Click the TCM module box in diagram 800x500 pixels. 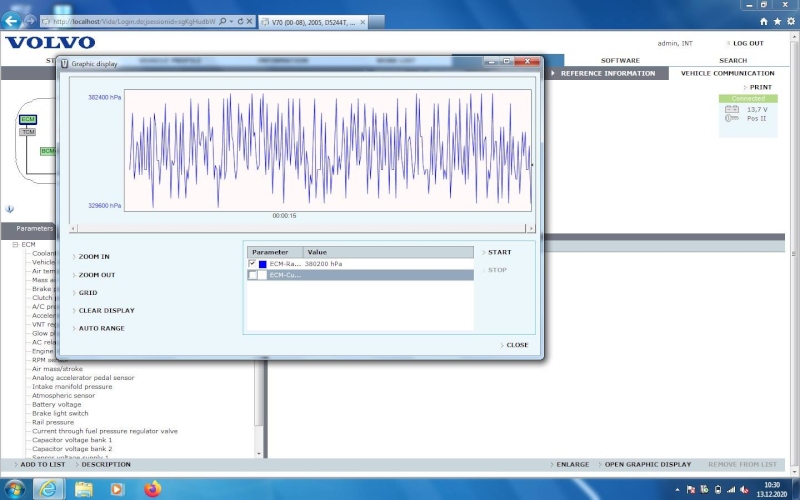pos(28,132)
